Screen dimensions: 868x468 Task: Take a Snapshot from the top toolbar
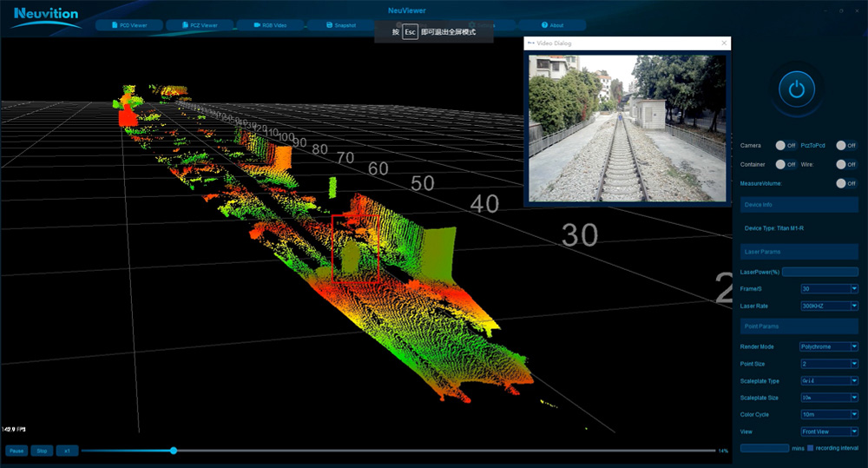(x=341, y=25)
